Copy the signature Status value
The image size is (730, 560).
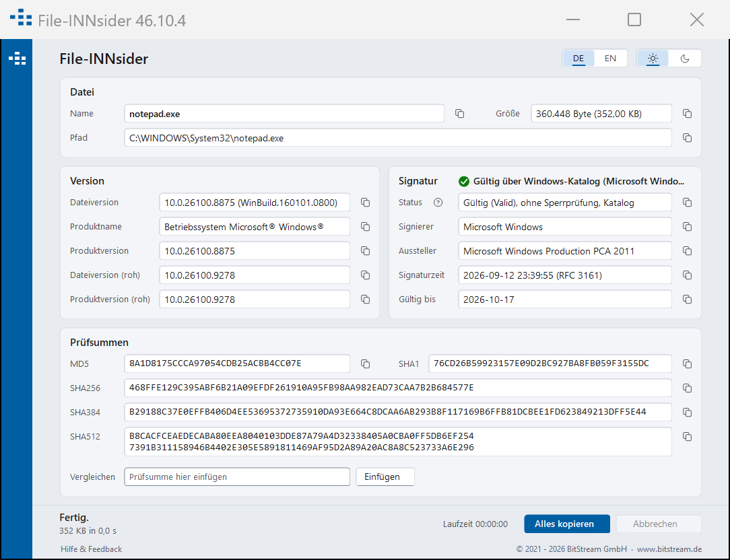coord(687,203)
